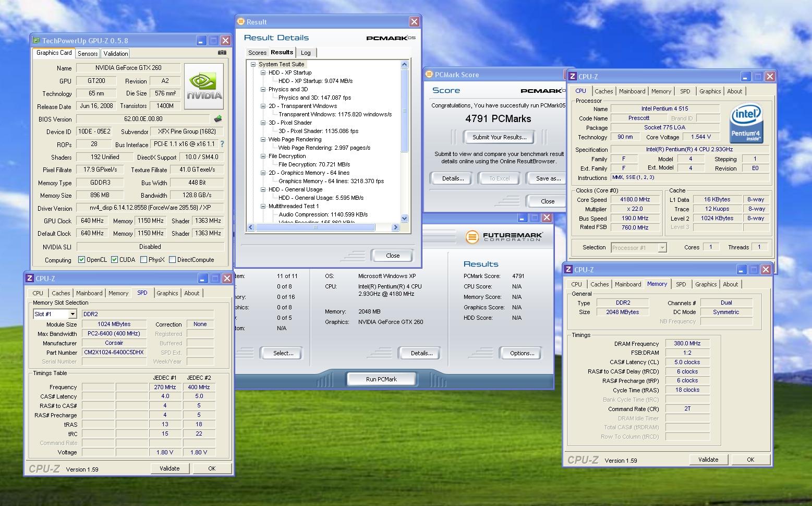Click the Result window title icon
This screenshot has height=506, width=812.
(240, 21)
